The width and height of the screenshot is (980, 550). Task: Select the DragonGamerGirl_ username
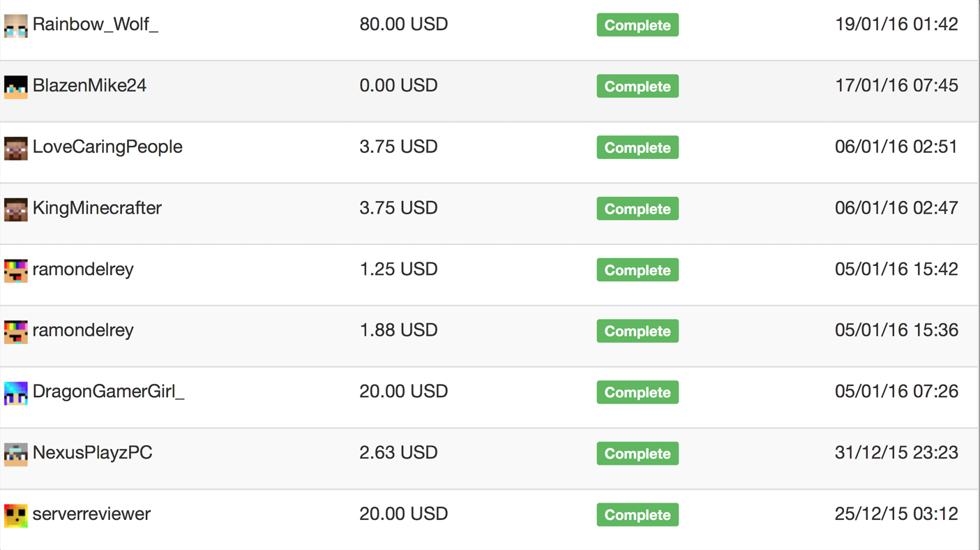108,392
